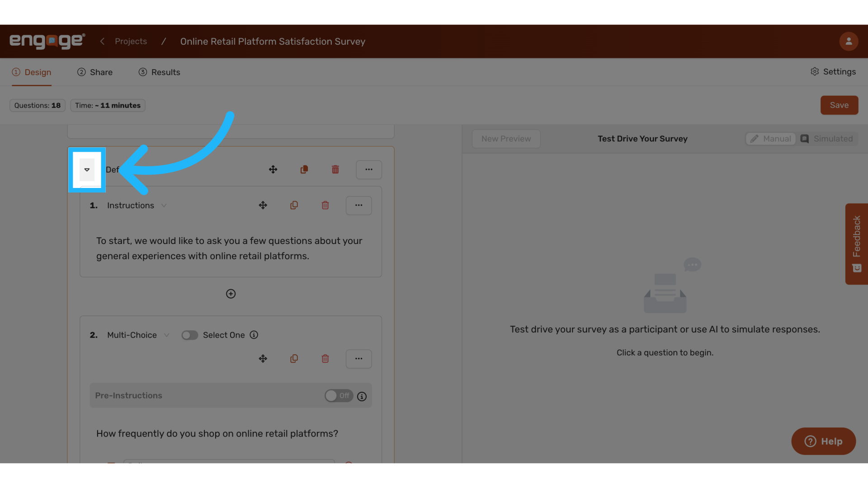Duplicate the Instructions question
The height and width of the screenshot is (488, 868).
294,205
